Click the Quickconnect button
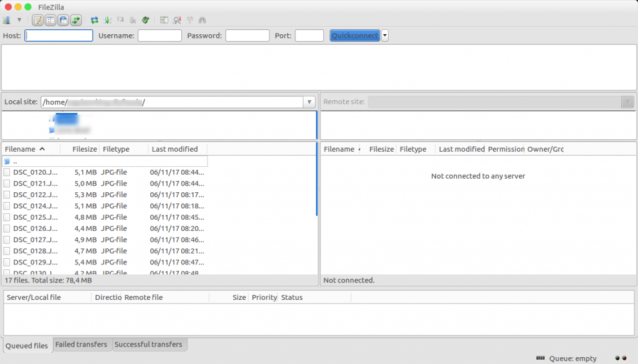The height and width of the screenshot is (364, 638). [x=355, y=35]
